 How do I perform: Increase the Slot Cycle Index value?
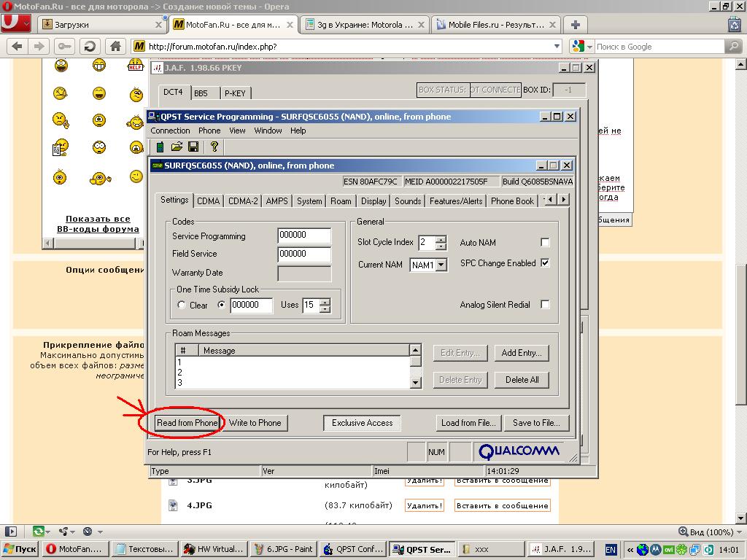pos(441,239)
